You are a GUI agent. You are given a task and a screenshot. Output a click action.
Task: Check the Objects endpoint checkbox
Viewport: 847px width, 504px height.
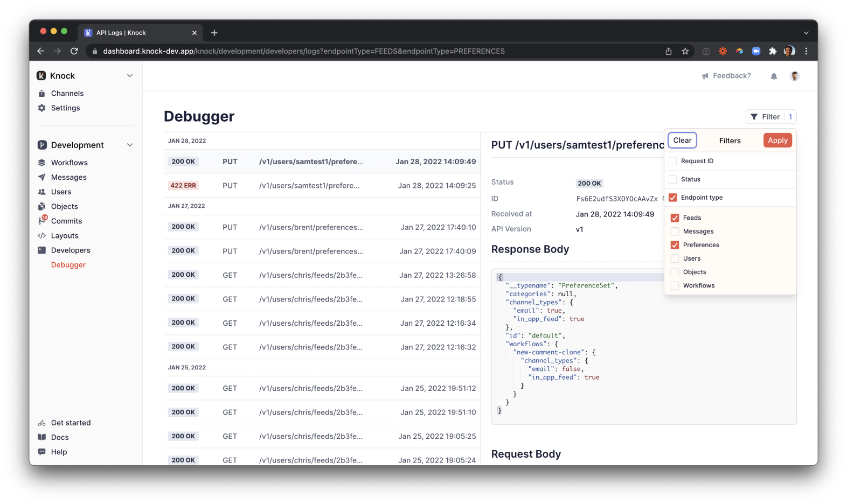click(675, 272)
